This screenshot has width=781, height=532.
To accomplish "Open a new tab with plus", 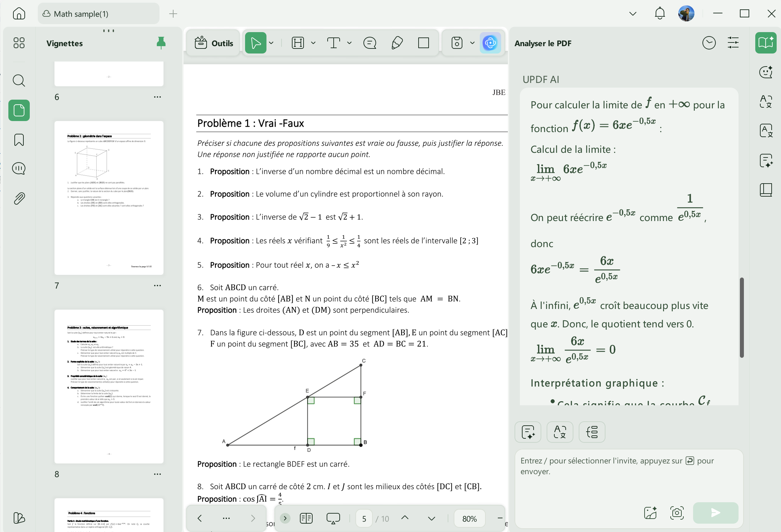I will [173, 14].
